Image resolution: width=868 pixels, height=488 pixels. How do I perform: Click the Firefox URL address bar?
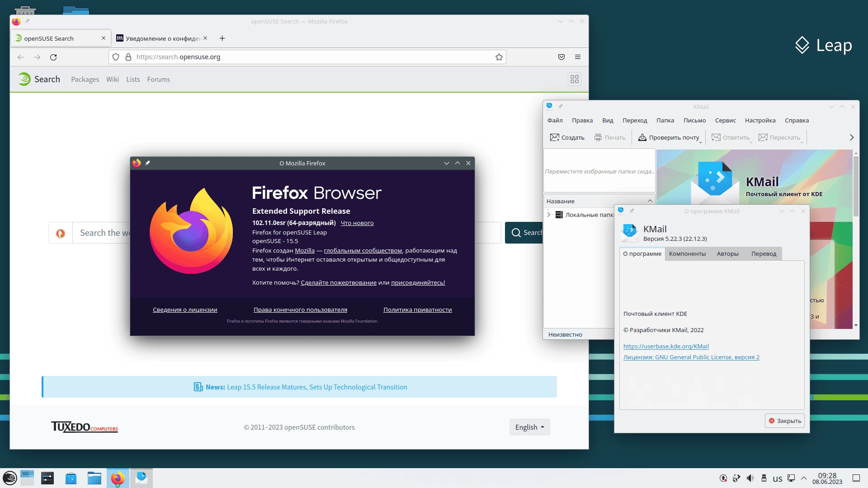click(307, 57)
